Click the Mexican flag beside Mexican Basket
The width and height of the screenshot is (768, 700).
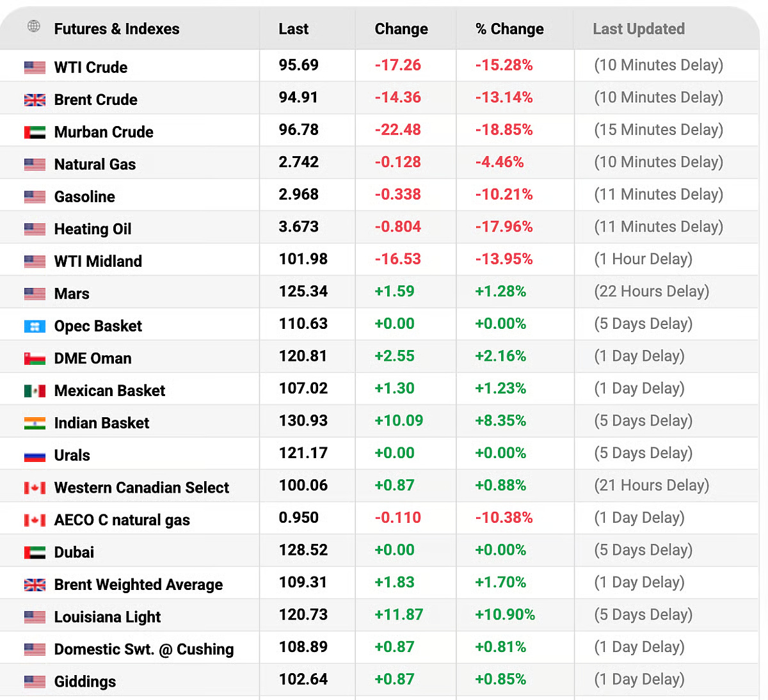pos(35,391)
